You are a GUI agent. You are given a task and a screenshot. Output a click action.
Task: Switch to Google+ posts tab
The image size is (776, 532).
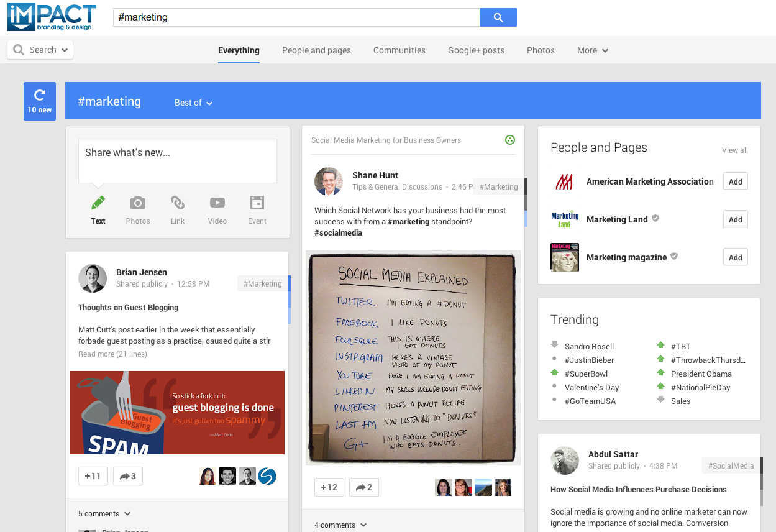pos(476,50)
